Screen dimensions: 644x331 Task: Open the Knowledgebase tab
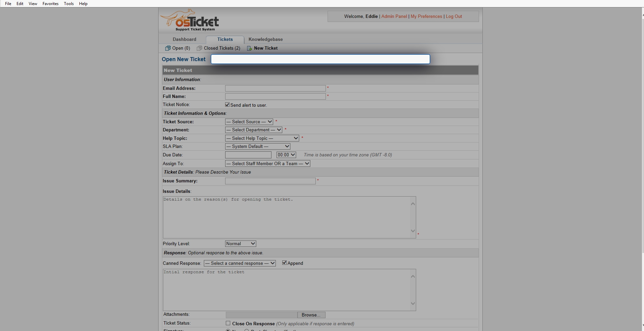tap(265, 39)
